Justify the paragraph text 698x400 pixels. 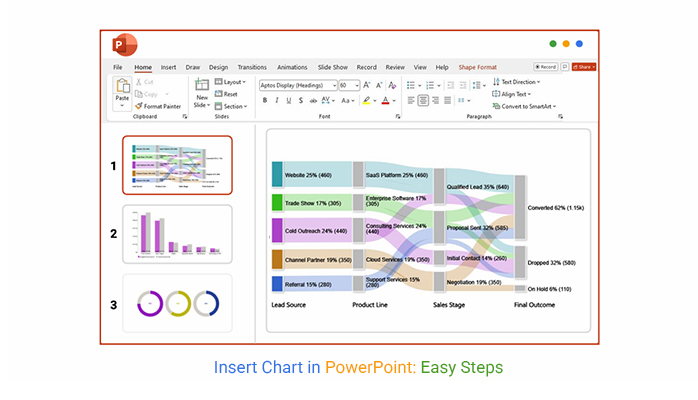[x=447, y=101]
